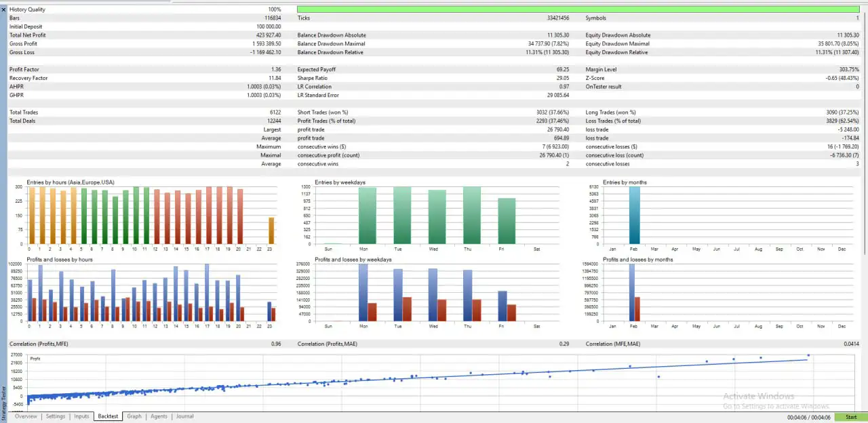Image resolution: width=868 pixels, height=423 pixels.
Task: Click the Feb red loss bar in months chart
Action: point(637,308)
